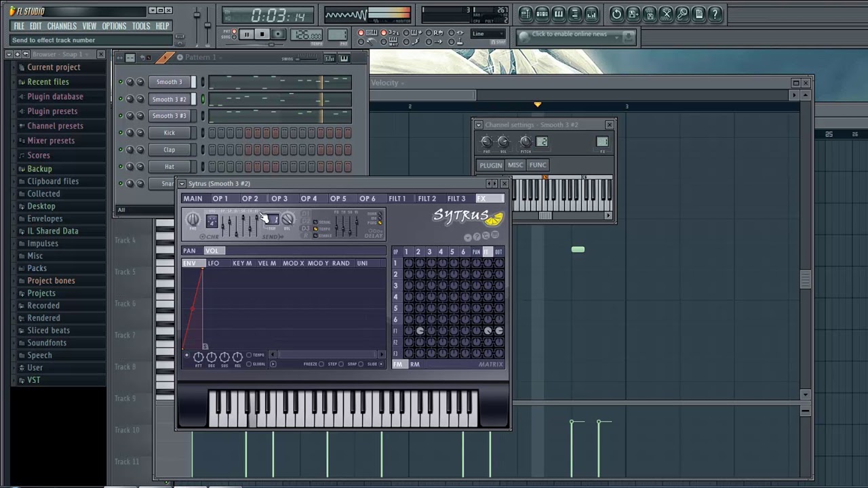The height and width of the screenshot is (488, 868).
Task: Select the Hat channel button
Action: [x=170, y=167]
